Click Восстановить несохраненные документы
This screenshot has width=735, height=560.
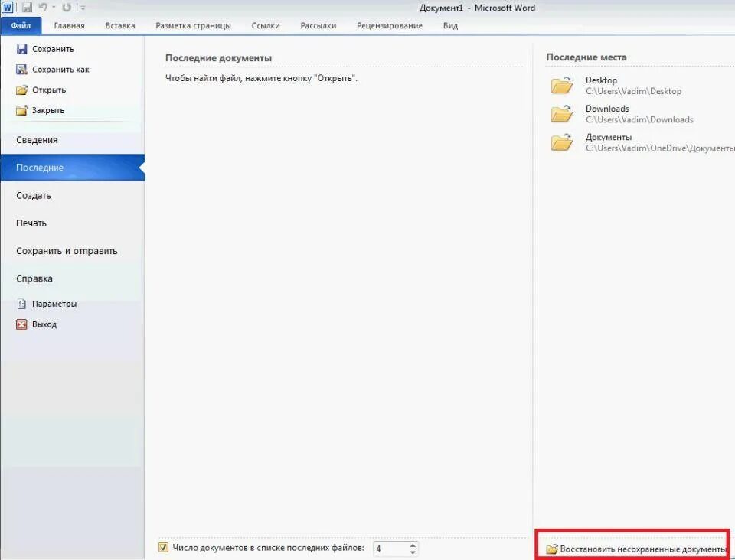[x=636, y=549]
